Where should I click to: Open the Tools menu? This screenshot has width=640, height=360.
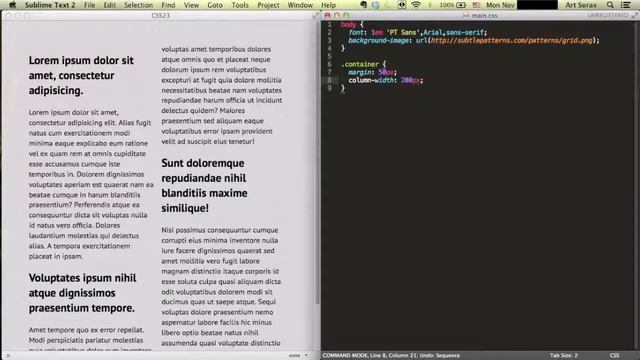pyautogui.click(x=240, y=5)
